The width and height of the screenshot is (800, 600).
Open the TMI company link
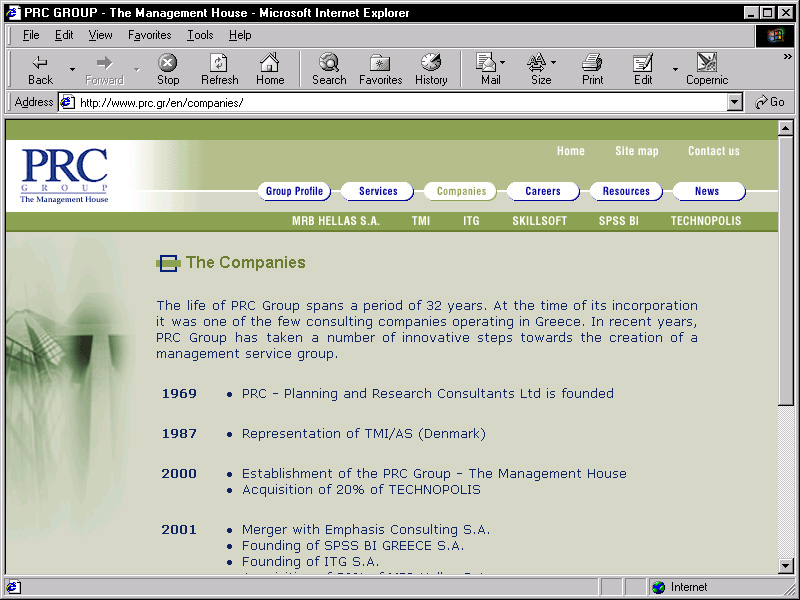click(x=421, y=221)
